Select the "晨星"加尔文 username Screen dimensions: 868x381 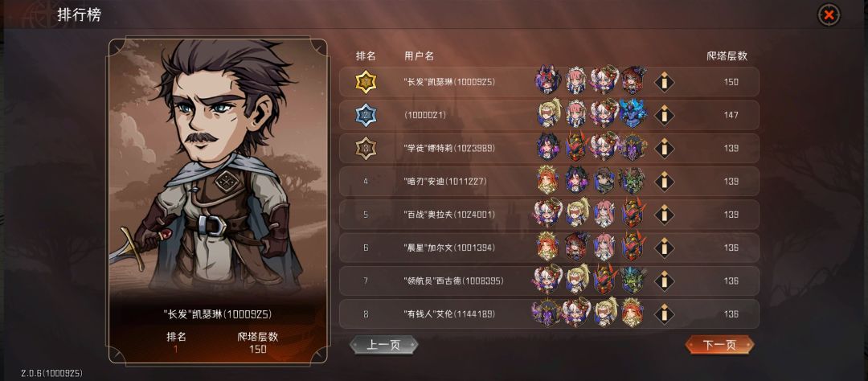(x=448, y=248)
